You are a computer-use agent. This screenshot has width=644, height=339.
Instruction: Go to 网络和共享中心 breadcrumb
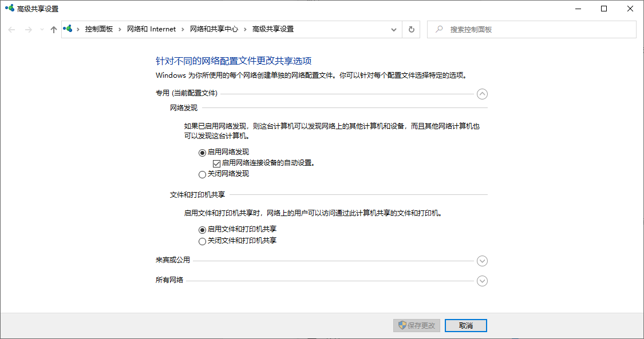click(214, 29)
